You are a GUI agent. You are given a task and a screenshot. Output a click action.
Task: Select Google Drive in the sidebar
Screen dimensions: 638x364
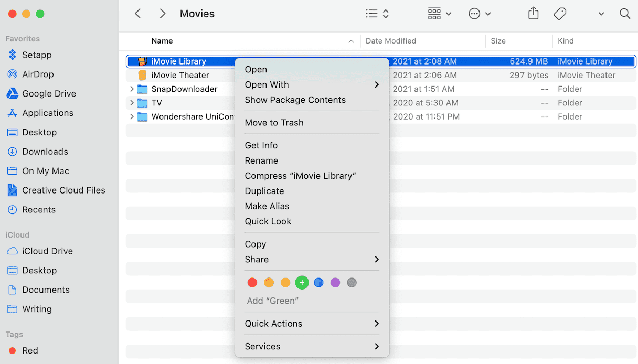coord(49,94)
